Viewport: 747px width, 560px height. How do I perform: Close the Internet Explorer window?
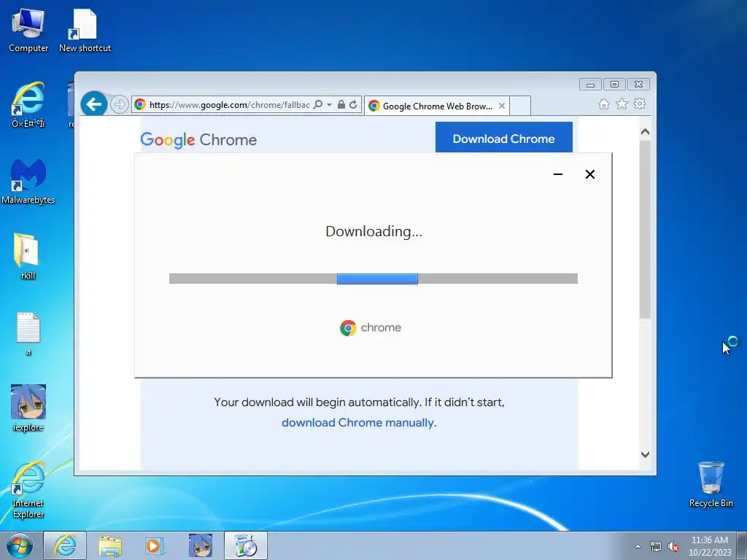[639, 85]
